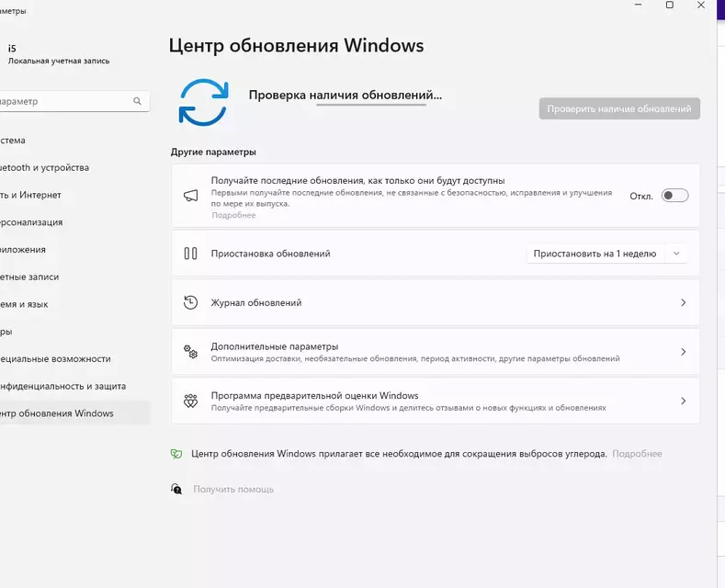725x588 pixels.
Task: Select the Персонализация sidebar item
Action: [x=74, y=222]
